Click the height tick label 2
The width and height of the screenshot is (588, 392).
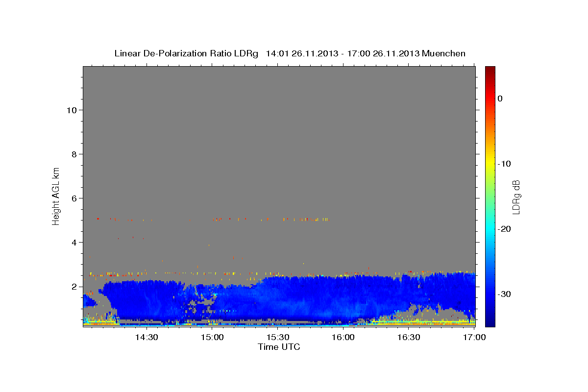pos(73,286)
